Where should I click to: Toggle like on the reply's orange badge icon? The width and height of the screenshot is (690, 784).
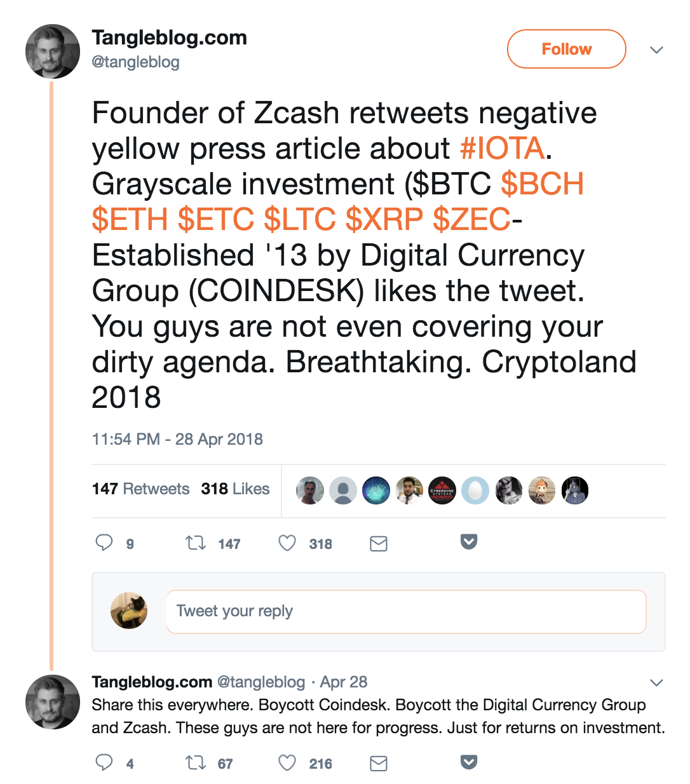469,762
